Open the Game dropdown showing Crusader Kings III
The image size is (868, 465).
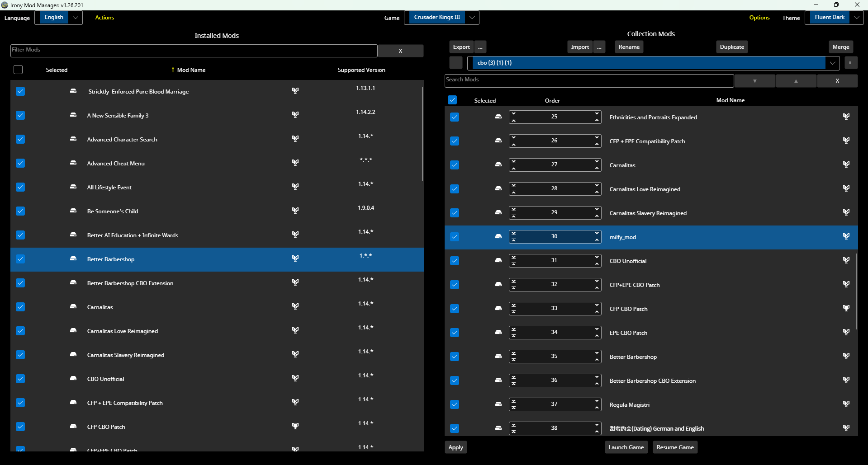(441, 18)
